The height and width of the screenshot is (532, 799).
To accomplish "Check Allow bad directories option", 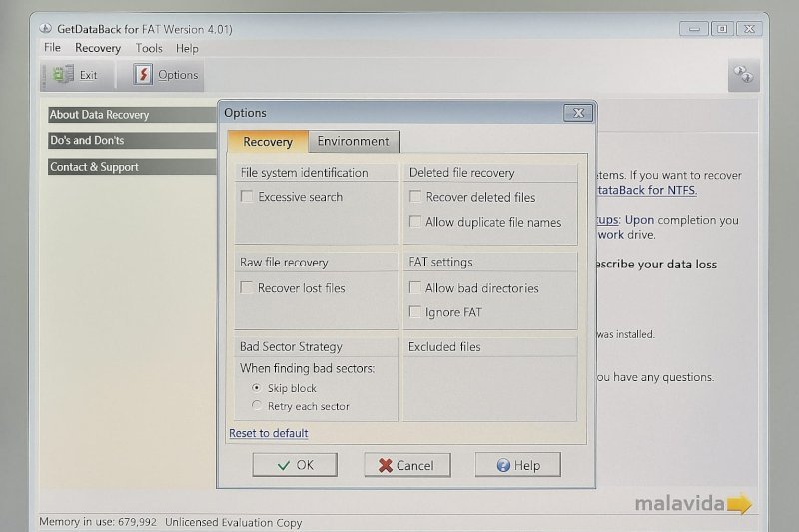I will 415,288.
